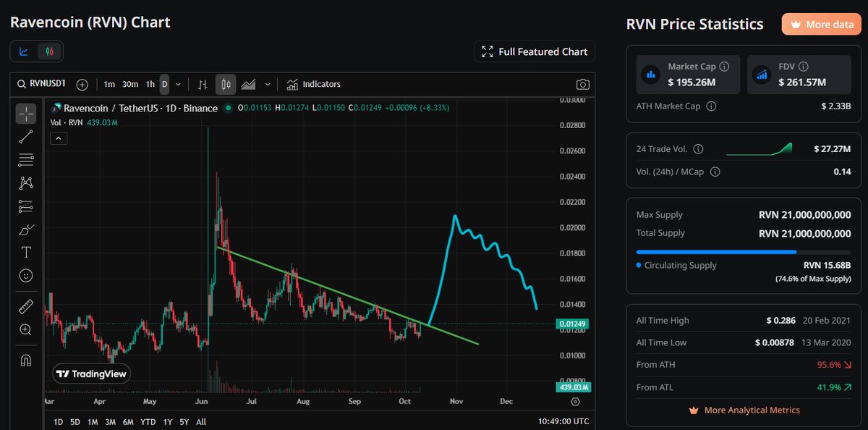Select the All date range
This screenshot has height=430, width=868.
click(x=201, y=422)
